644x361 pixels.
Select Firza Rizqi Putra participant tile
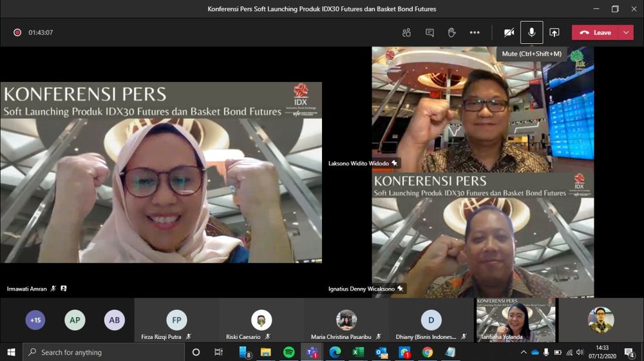pos(176,320)
